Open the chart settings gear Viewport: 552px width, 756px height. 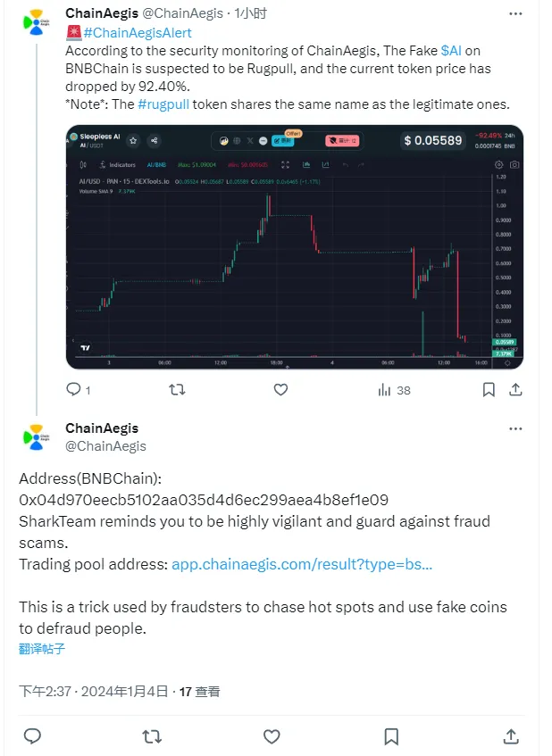click(498, 165)
